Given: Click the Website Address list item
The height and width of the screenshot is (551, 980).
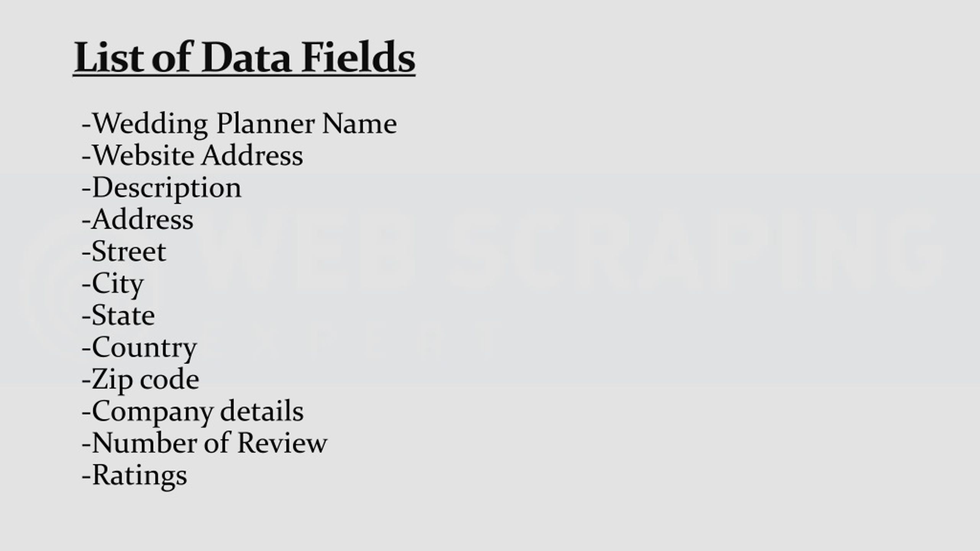Looking at the screenshot, I should coord(192,155).
